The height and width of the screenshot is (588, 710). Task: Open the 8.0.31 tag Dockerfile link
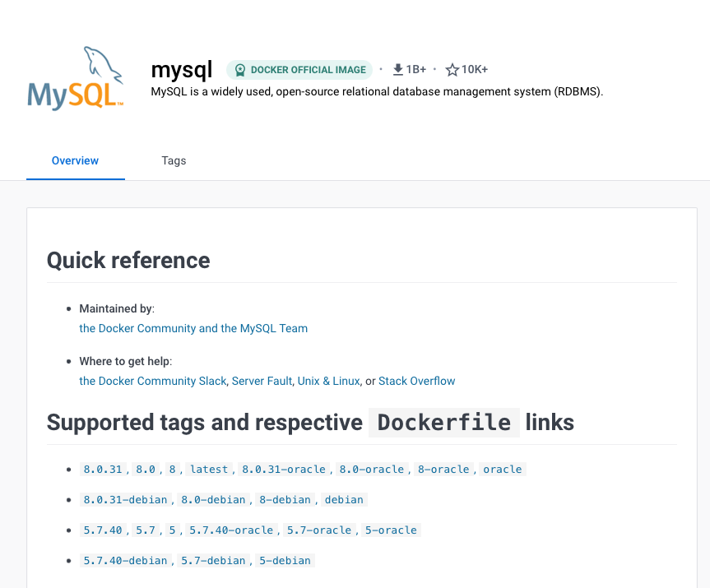pos(103,470)
